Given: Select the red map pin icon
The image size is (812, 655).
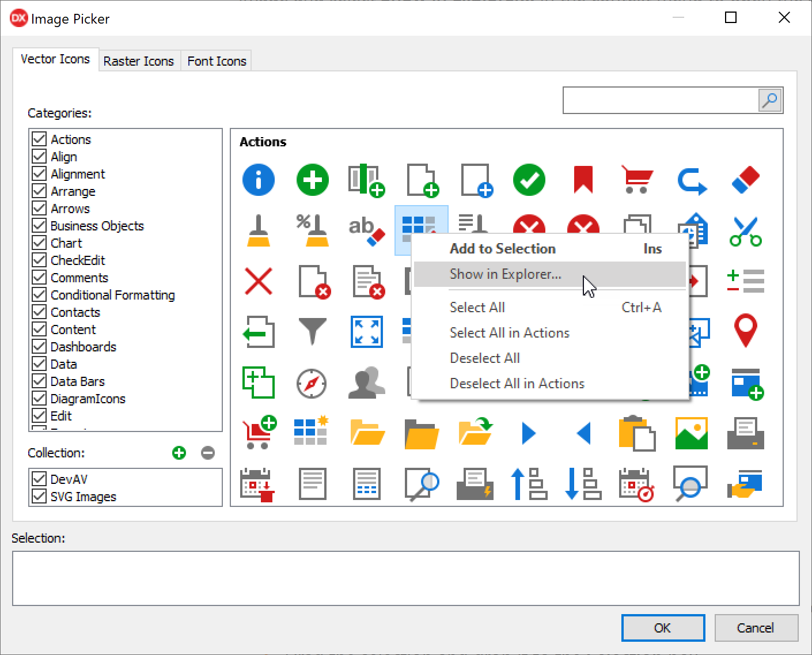Looking at the screenshot, I should click(745, 331).
